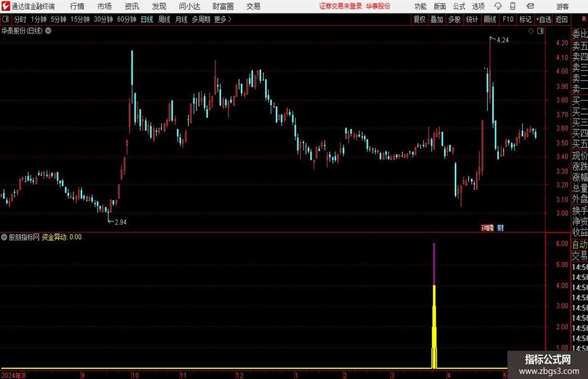Click the 2024年8 date axis label
Screen dimensions: 588x379
(x=14, y=375)
